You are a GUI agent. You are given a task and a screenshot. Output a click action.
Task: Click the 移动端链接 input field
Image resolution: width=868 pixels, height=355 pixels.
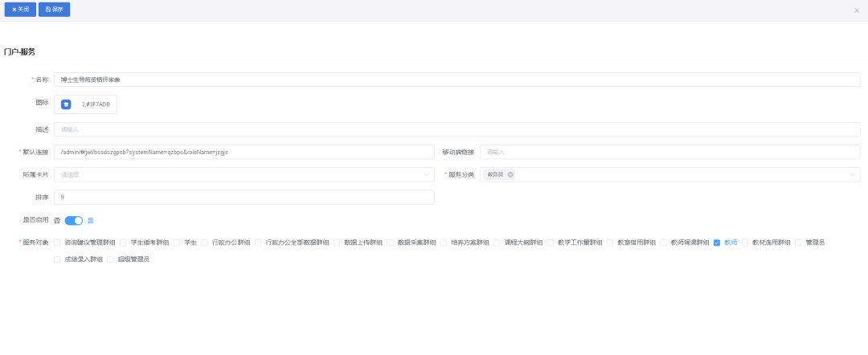[669, 152]
